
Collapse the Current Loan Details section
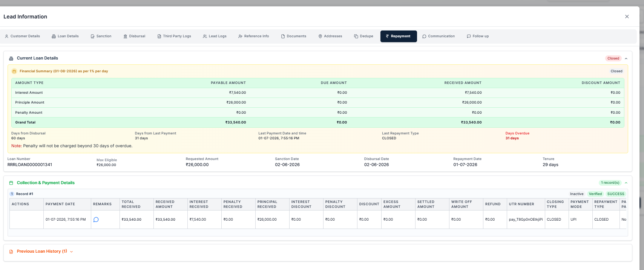point(626,58)
